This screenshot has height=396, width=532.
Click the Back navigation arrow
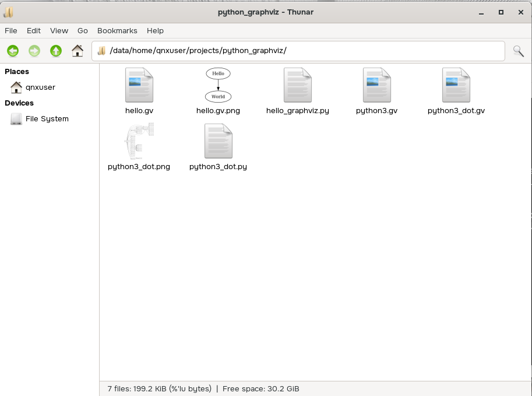coord(13,51)
